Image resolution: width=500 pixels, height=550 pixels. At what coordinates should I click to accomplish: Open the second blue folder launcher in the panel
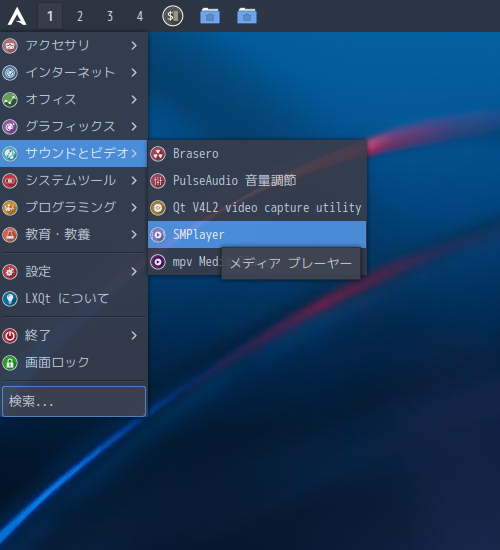pos(247,16)
